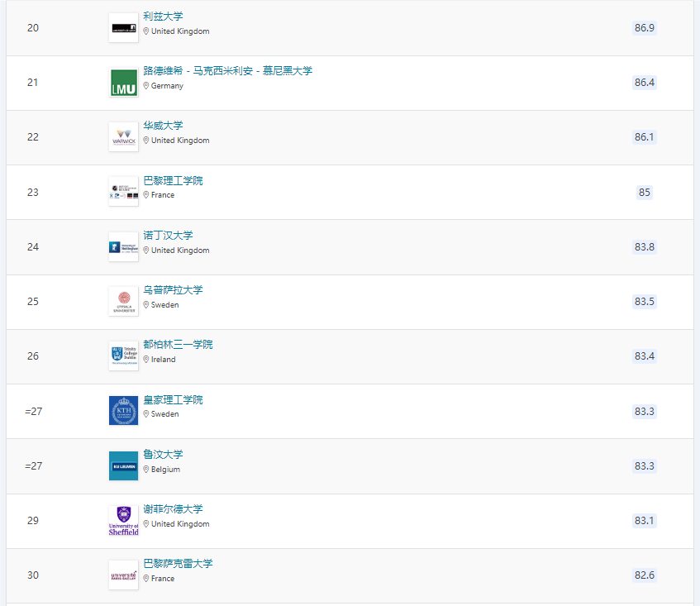Click the Warwick university logo
This screenshot has width=700, height=606.
(x=123, y=137)
